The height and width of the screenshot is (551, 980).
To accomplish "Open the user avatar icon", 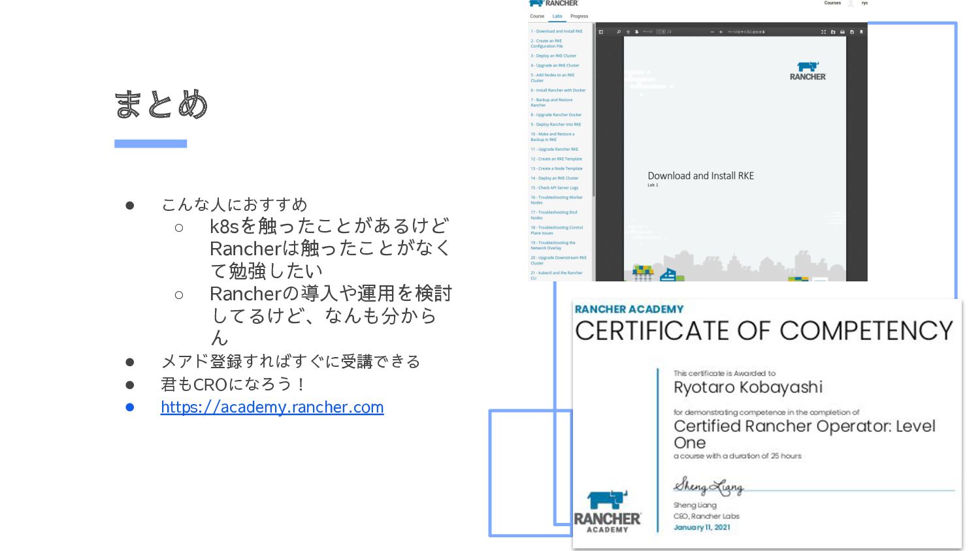I will (851, 3).
